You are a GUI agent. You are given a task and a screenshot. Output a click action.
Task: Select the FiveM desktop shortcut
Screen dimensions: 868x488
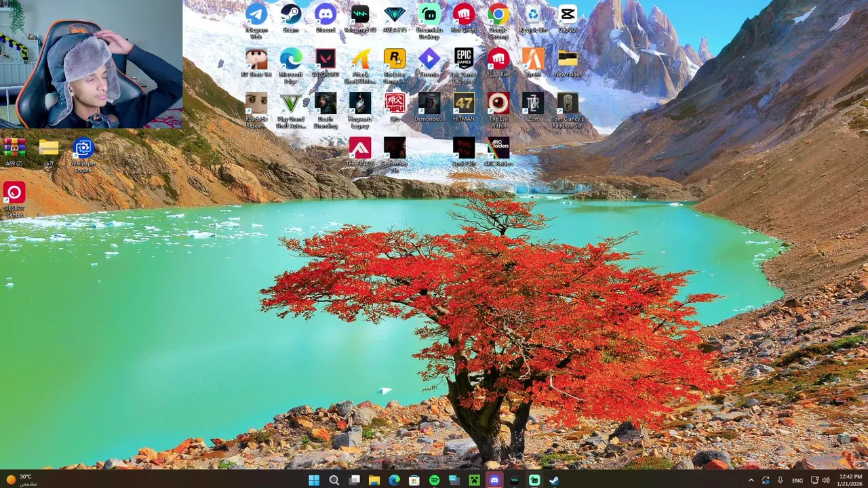(533, 62)
